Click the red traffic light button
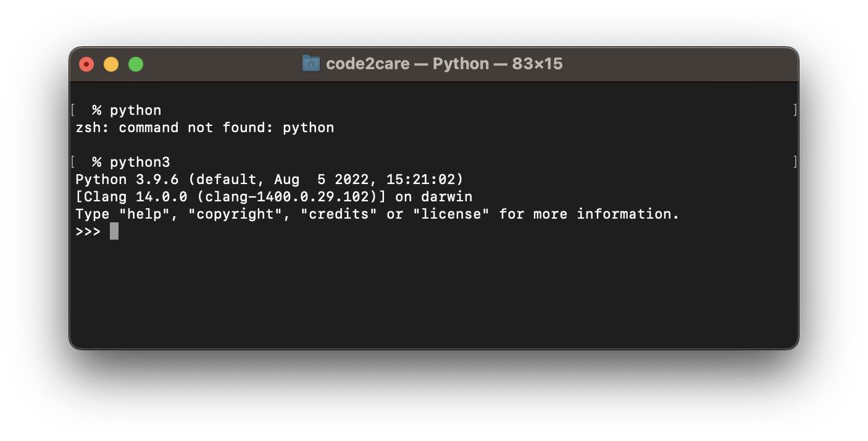The width and height of the screenshot is (868, 441). (86, 64)
